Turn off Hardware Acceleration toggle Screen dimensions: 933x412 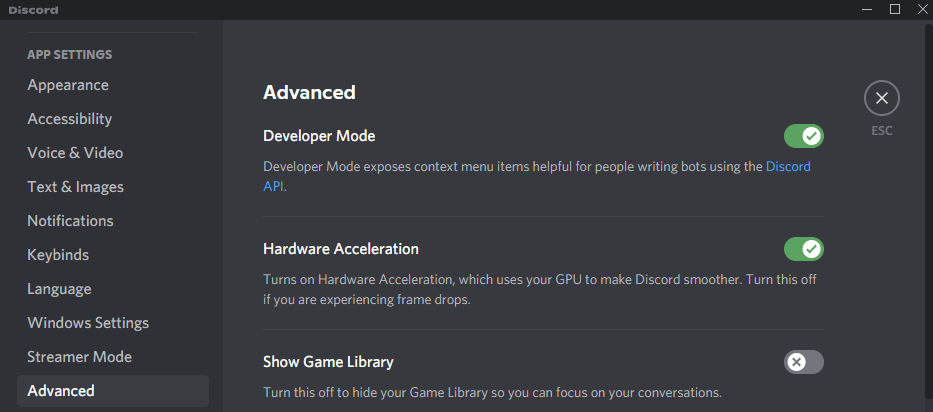(803, 249)
